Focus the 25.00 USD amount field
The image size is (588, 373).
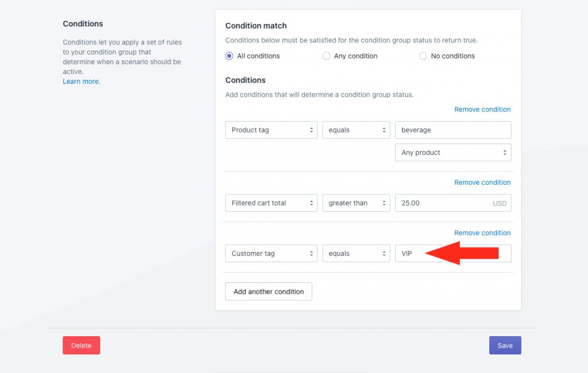click(x=453, y=203)
